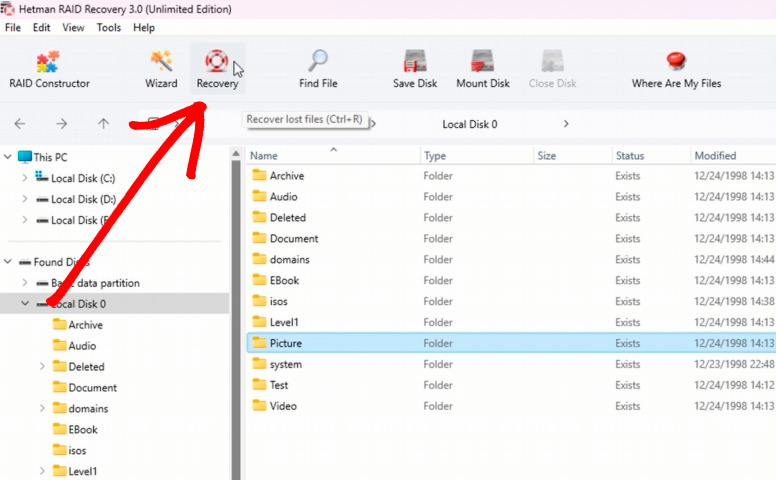Expand the Basic data partition node

25,283
